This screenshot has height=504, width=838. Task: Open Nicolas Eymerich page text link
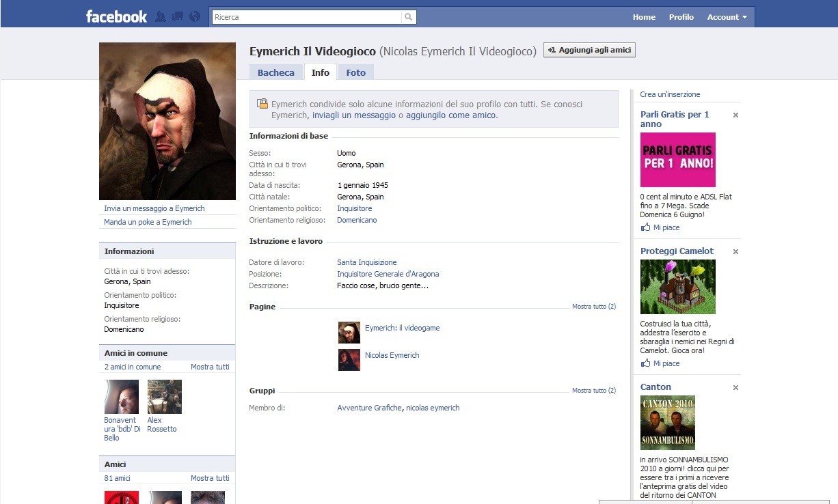point(392,355)
